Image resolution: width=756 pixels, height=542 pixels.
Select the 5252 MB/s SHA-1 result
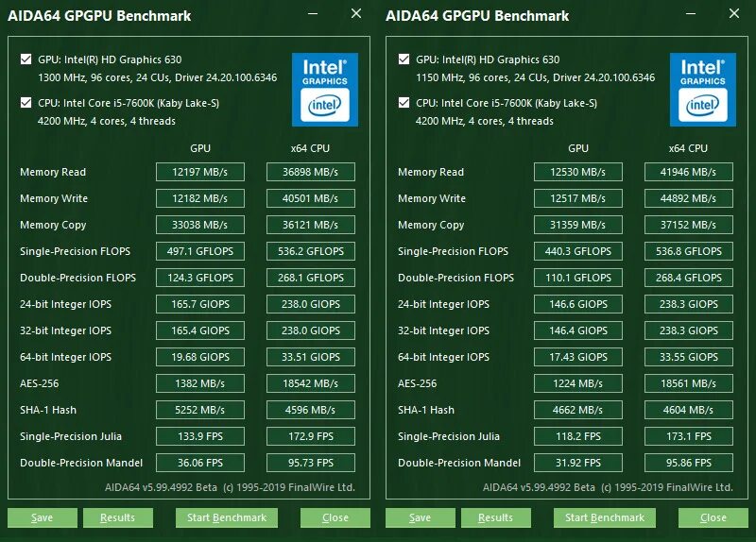pos(200,410)
